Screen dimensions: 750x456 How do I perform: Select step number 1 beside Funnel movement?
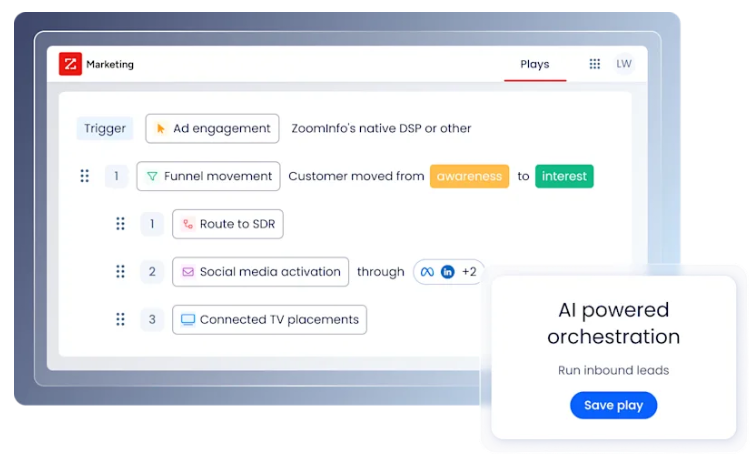[x=116, y=176]
